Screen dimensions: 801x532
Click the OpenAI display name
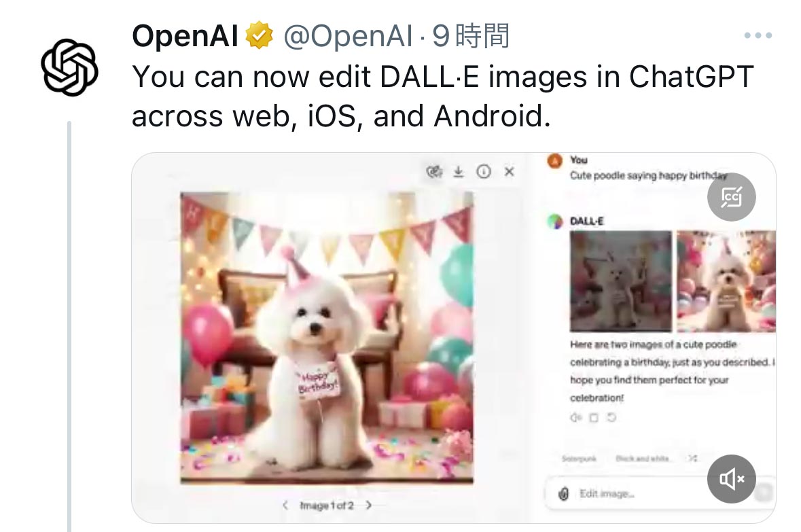pos(185,36)
